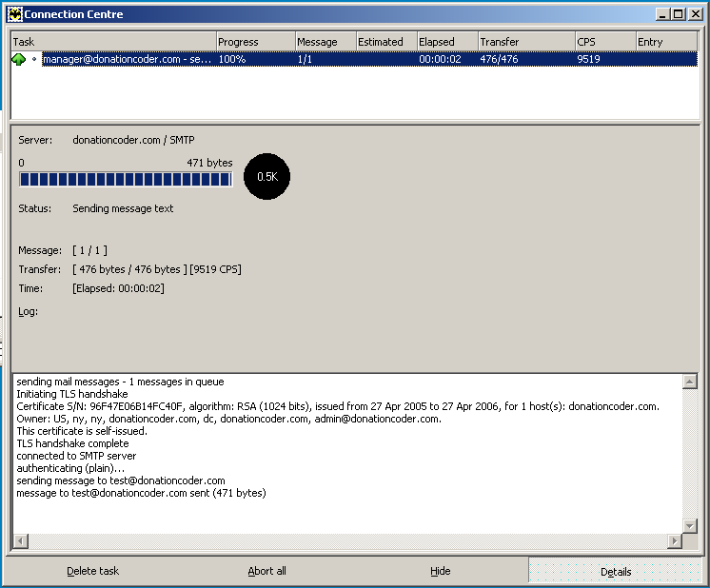
Task: Maximize the Connection Centre window
Action: (678, 14)
